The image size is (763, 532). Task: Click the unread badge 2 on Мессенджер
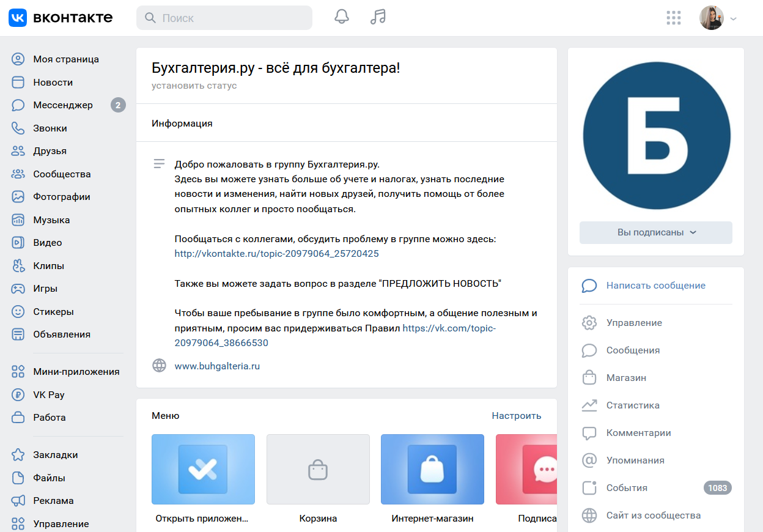click(118, 105)
